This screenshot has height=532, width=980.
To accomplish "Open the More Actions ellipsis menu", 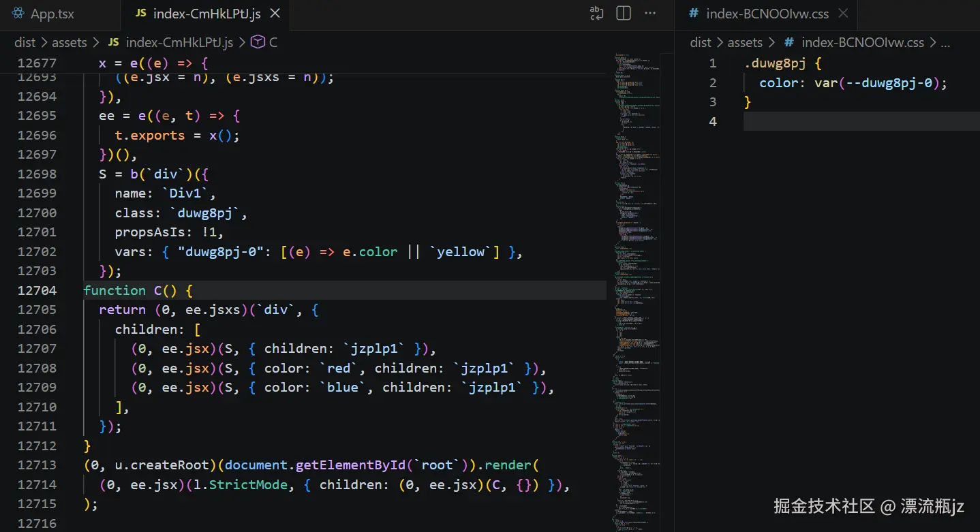I will coord(649,14).
